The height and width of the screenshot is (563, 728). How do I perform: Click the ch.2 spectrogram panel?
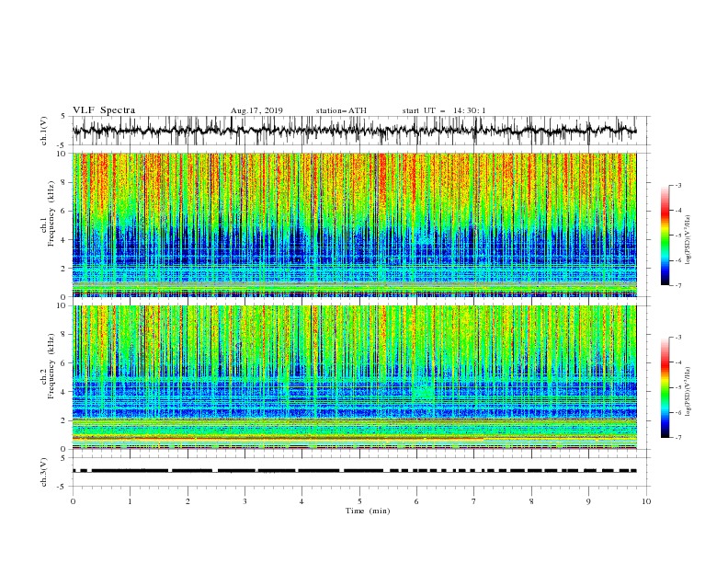(355, 377)
